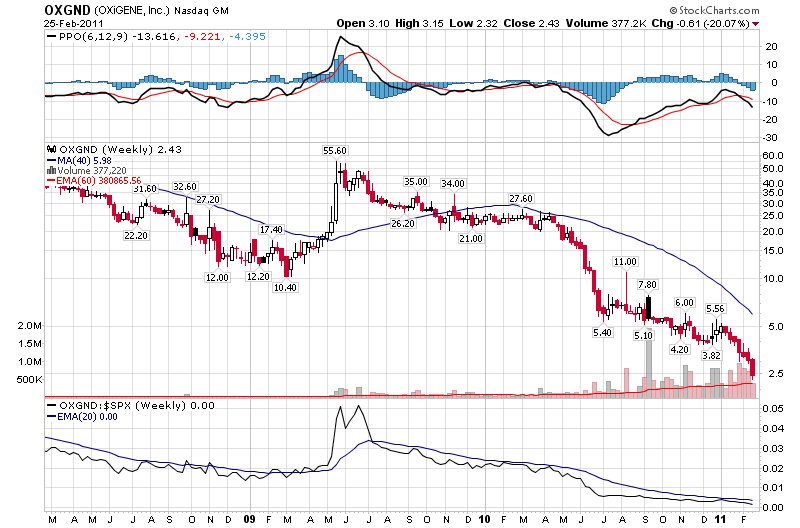Click the "Close 2.43" value
The width and height of the screenshot is (800, 528).
531,23
